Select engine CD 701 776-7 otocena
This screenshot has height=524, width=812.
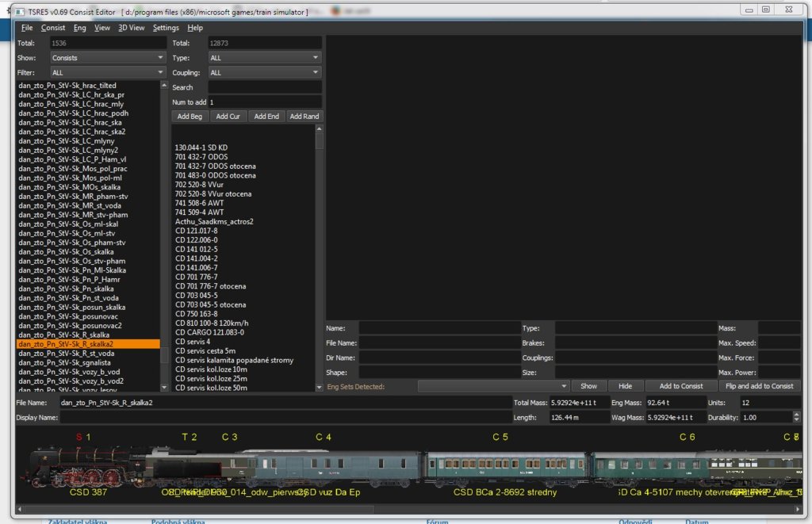point(210,287)
